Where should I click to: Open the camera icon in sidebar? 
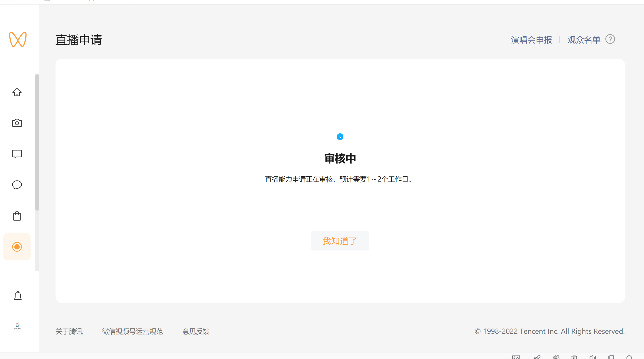pos(17,123)
